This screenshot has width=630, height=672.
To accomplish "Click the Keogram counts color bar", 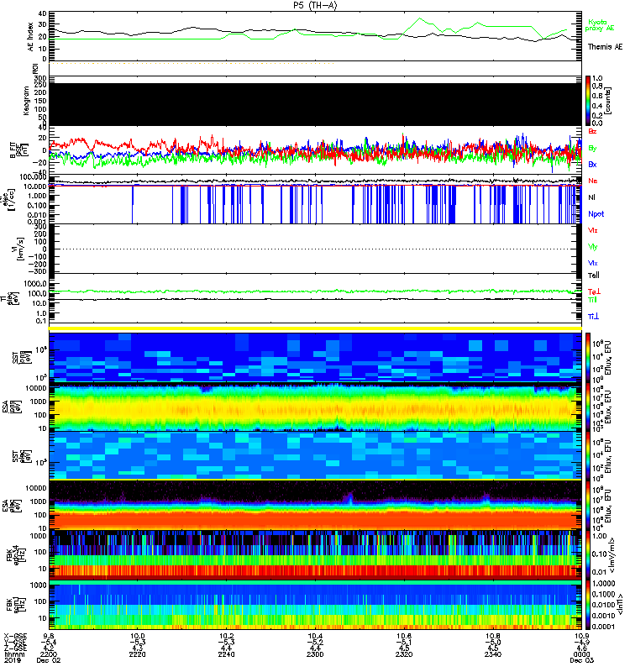I will (588, 101).
